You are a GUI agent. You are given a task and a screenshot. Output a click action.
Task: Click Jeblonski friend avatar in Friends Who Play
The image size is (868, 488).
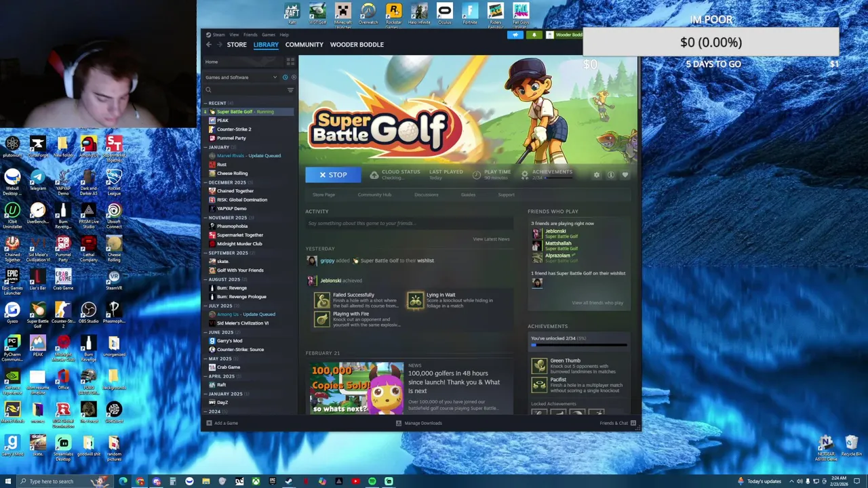point(537,233)
